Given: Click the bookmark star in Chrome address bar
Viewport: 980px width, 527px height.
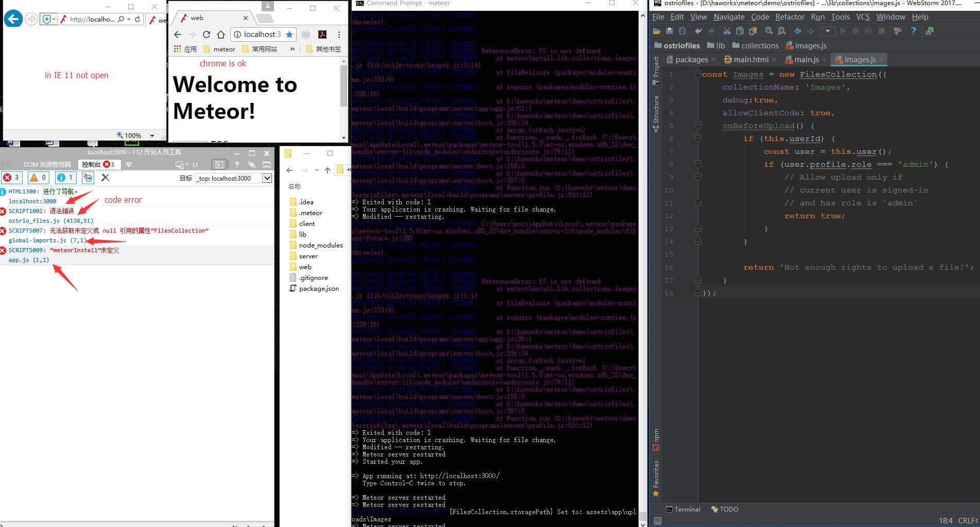Looking at the screenshot, I should pyautogui.click(x=289, y=34).
